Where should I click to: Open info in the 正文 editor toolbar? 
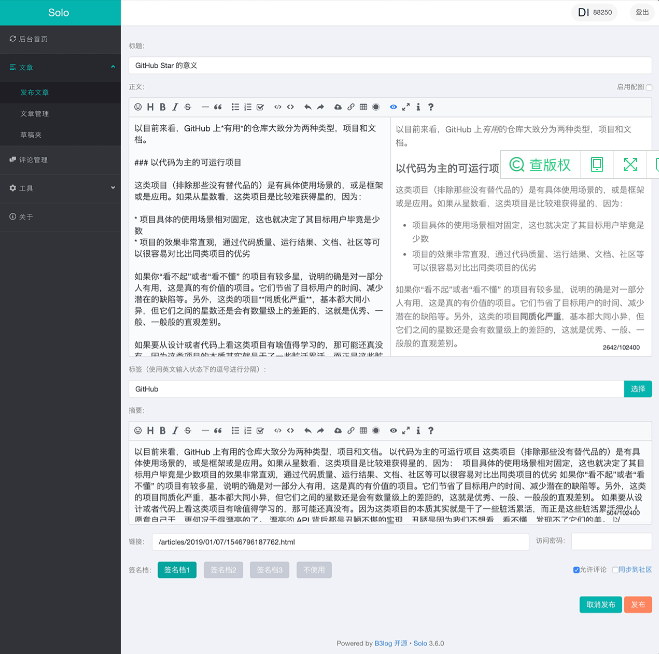418,107
